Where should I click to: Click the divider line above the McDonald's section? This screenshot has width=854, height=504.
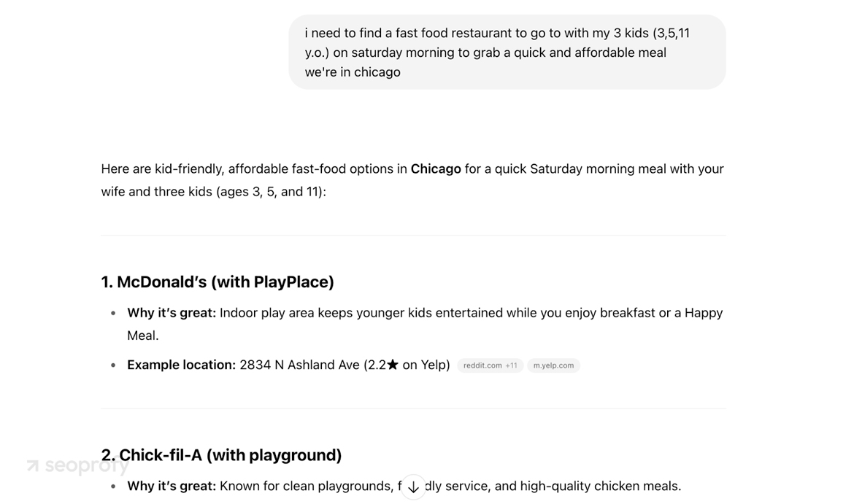click(413, 235)
